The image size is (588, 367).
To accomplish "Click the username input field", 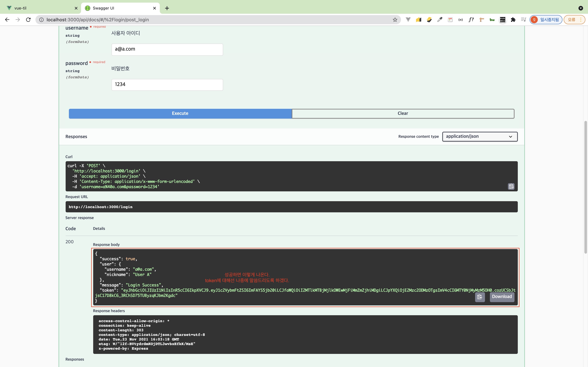I will [167, 49].
